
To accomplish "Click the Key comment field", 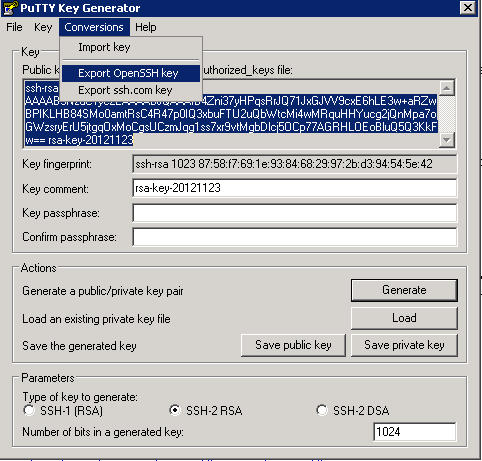I will (295, 188).
